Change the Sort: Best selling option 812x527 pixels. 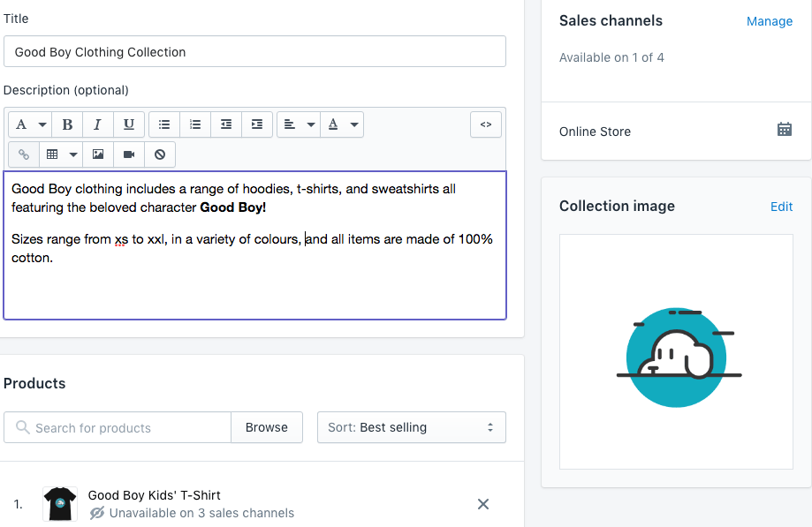[x=411, y=427]
